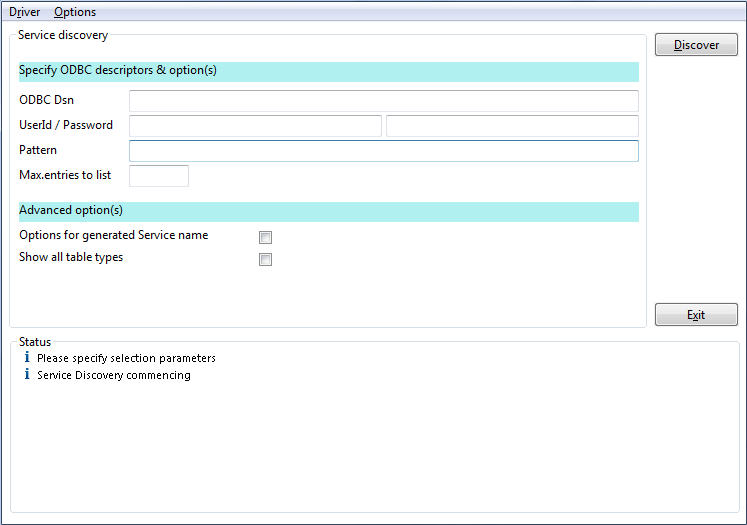Click the 'Advanced option(s)' header
This screenshot has height=525, width=747.
(329, 212)
